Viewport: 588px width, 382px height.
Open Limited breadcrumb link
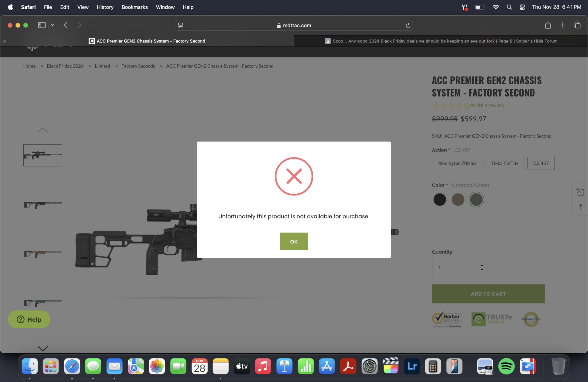(102, 66)
